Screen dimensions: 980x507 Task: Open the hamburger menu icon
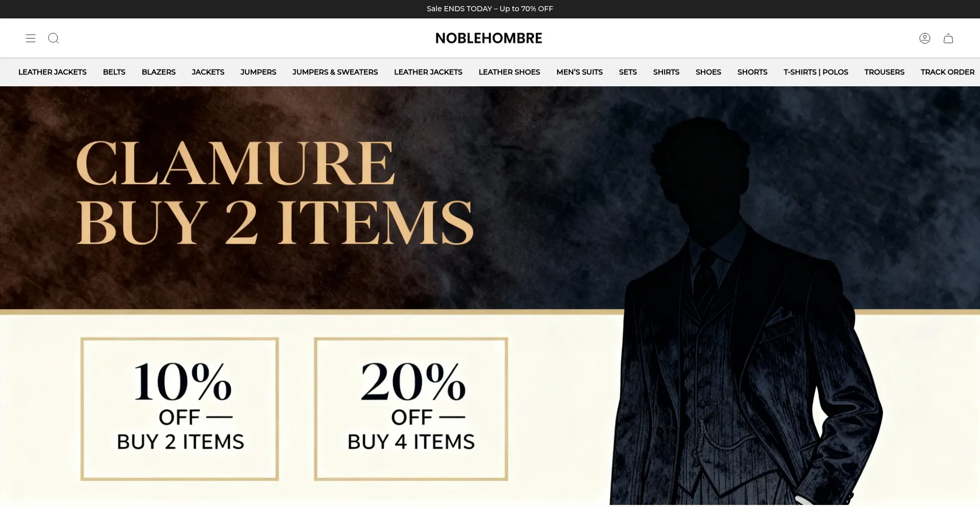(31, 38)
